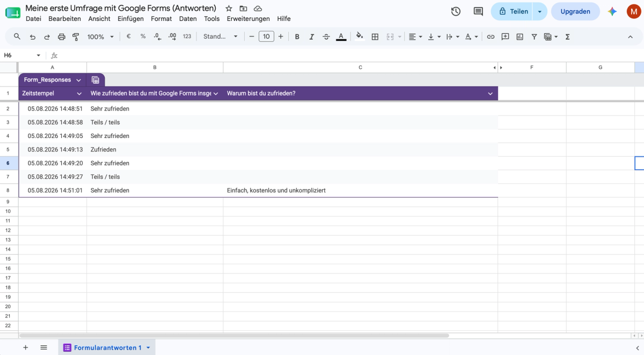The width and height of the screenshot is (644, 355).
Task: Open the Bearbeiten menu
Action: coord(64,19)
